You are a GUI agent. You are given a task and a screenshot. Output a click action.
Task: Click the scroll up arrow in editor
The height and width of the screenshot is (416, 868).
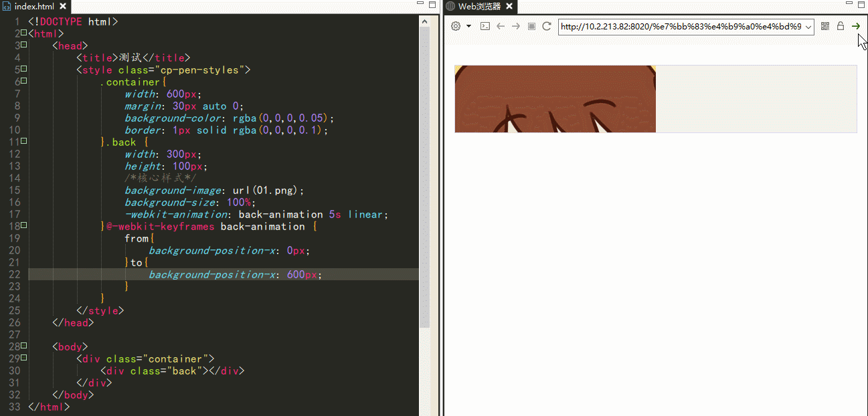(425, 21)
